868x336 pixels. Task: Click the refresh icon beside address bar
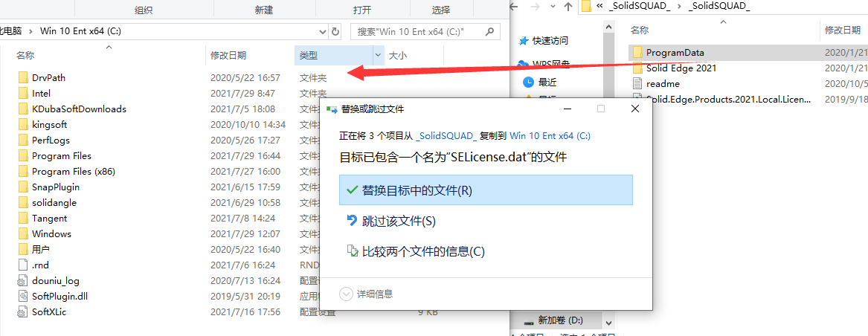coord(335,31)
